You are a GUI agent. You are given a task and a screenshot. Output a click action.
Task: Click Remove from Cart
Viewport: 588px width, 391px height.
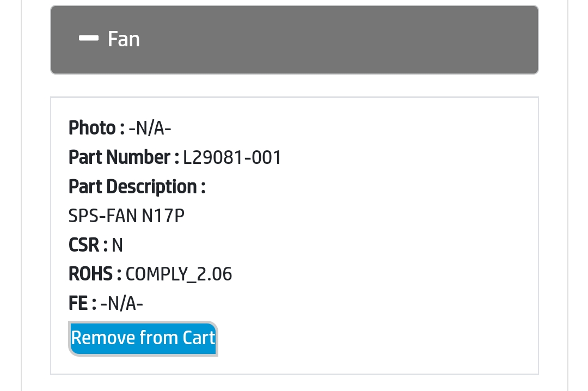click(x=143, y=338)
